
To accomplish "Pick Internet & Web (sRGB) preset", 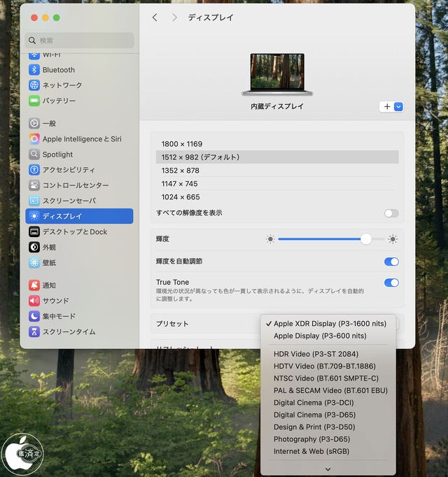I will (328, 451).
